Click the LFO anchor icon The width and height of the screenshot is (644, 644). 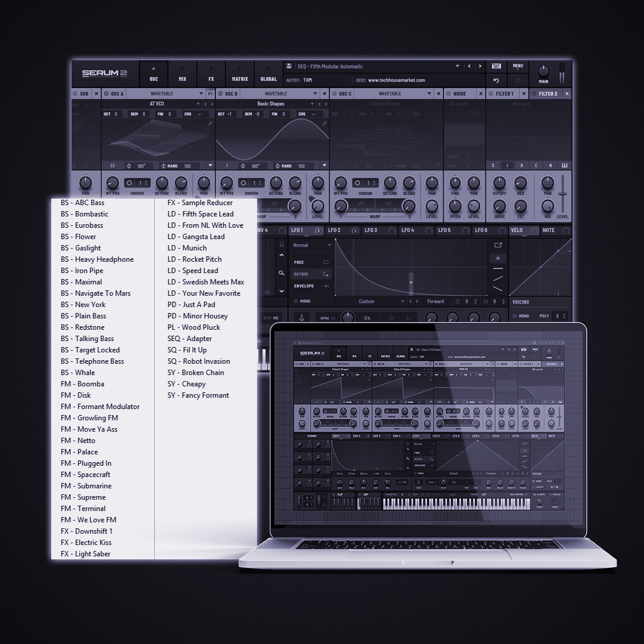tap(302, 318)
